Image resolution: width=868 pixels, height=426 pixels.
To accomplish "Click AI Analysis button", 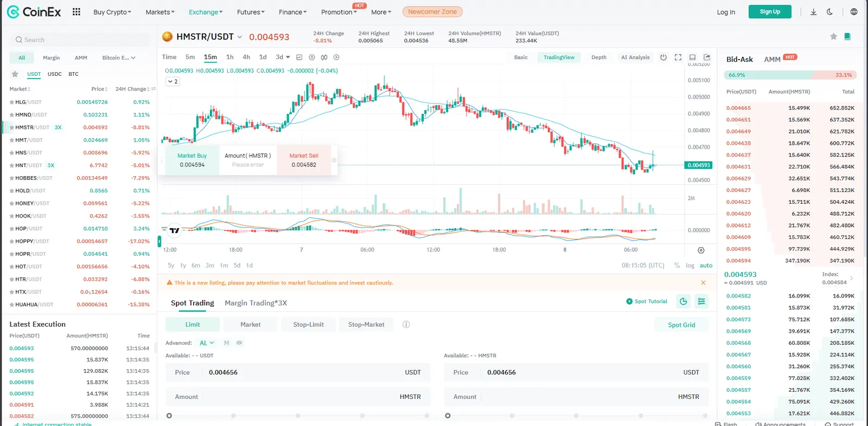I will pos(635,57).
